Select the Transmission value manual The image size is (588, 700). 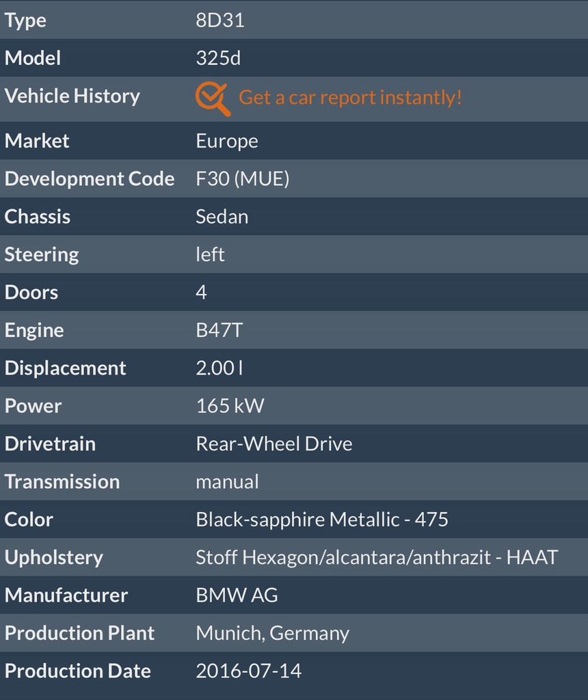pos(227,481)
